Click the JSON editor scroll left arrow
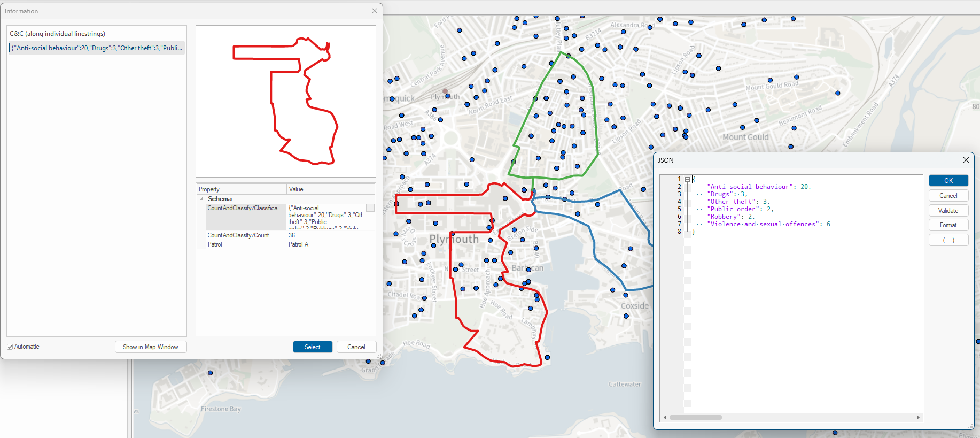Viewport: 980px width, 438px height. coord(665,417)
